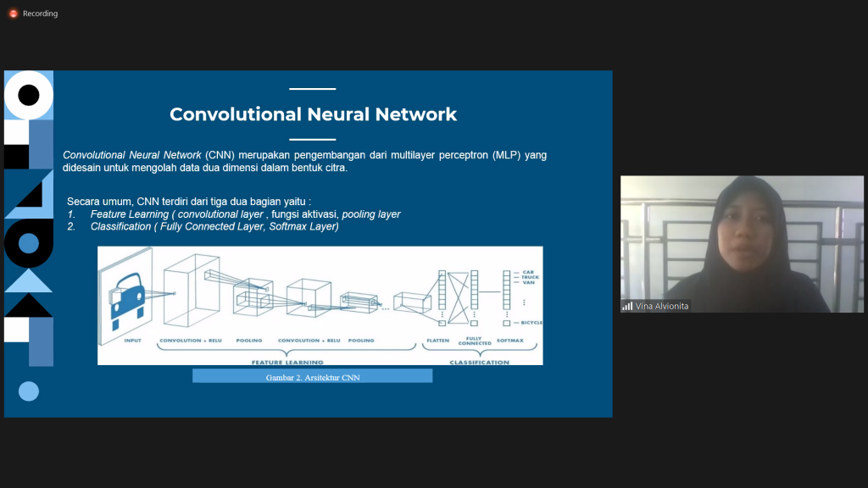Click the light blue circle at sidebar bottom
The width and height of the screenshot is (868, 488).
29,391
